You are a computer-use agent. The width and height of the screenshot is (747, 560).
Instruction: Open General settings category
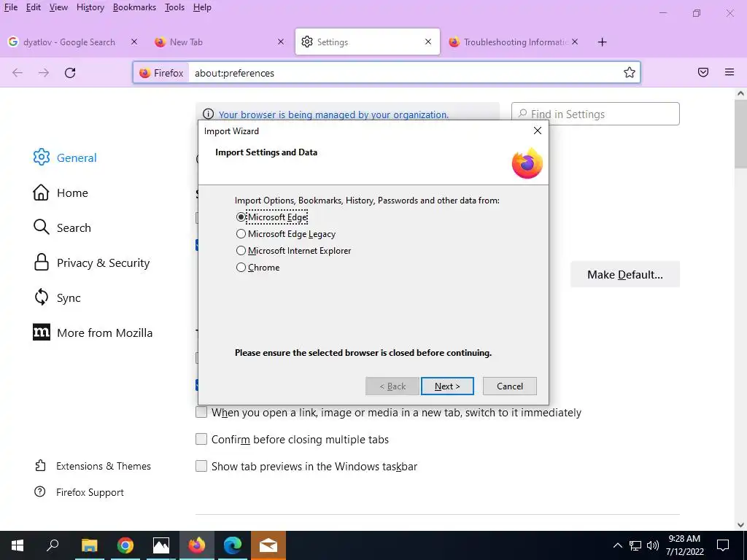pos(65,157)
